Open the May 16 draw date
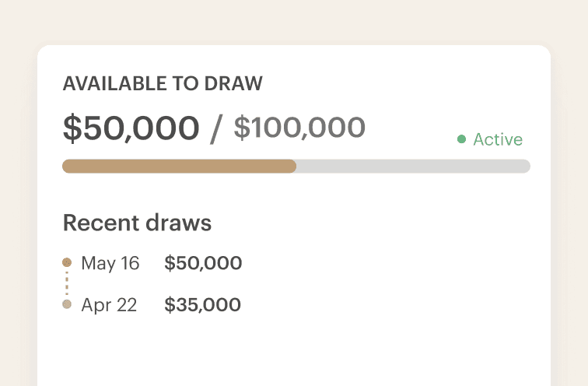The width and height of the screenshot is (588, 386). coord(110,263)
